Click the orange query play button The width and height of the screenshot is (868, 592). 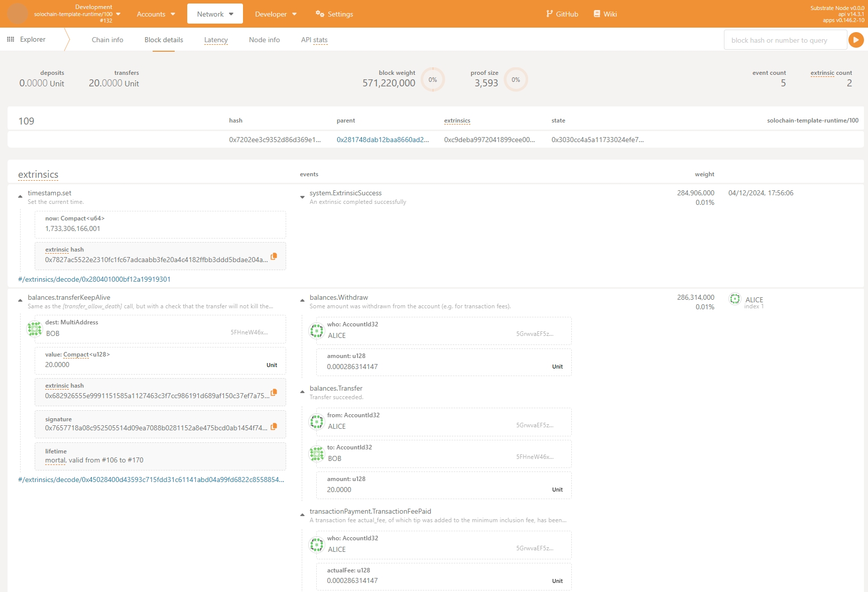[x=856, y=40]
